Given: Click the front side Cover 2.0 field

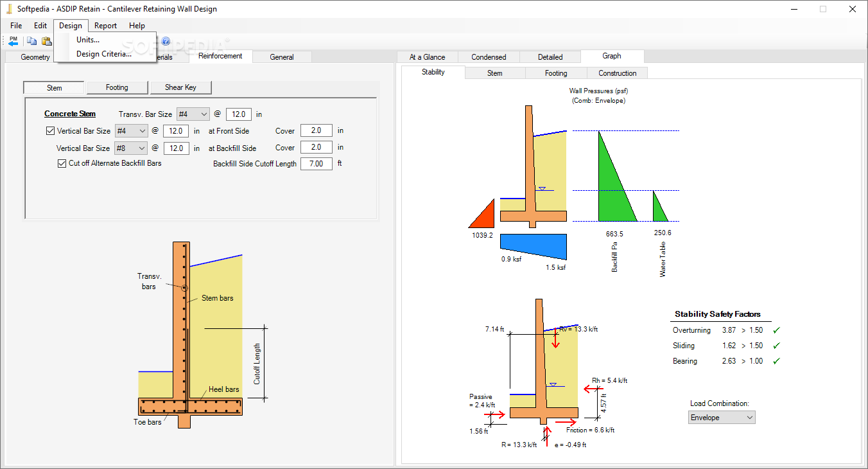Looking at the screenshot, I should pos(317,131).
